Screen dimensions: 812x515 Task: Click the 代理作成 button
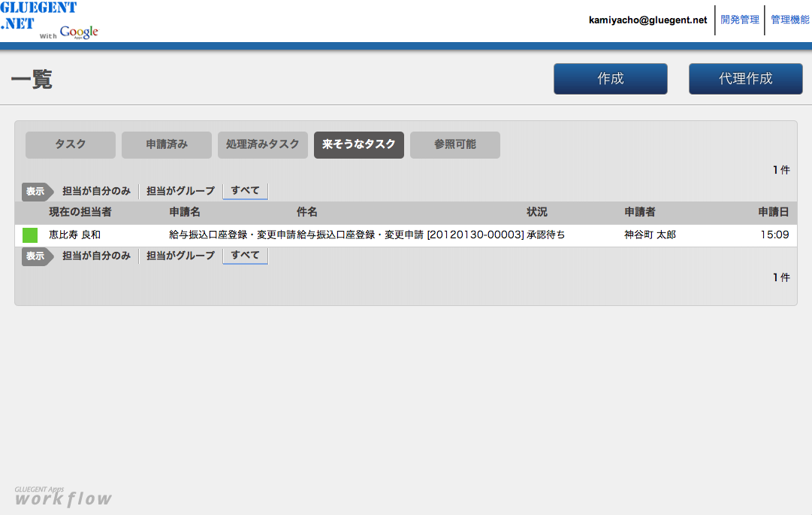tap(746, 79)
